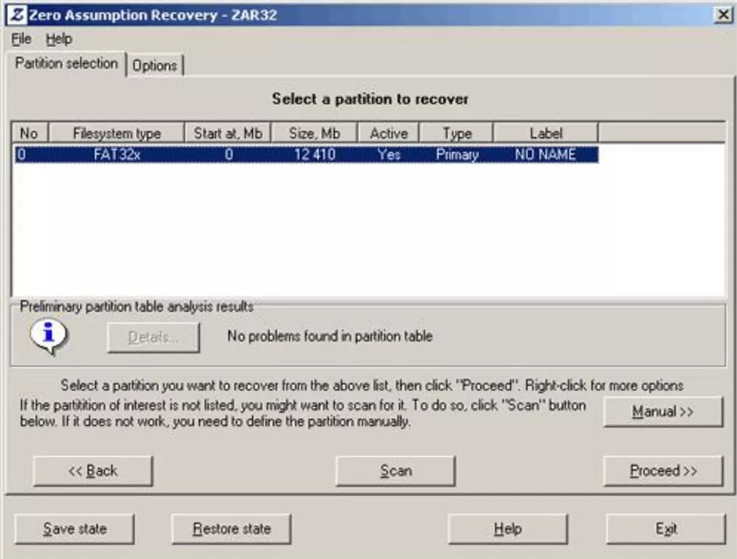The image size is (737, 559).
Task: Sort by the No column header
Action: pyautogui.click(x=30, y=133)
